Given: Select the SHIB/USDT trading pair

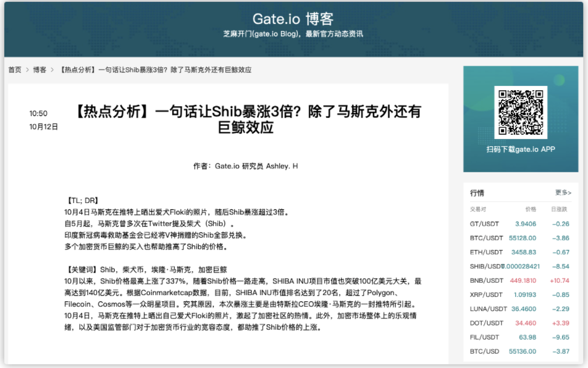Looking at the screenshot, I should (485, 267).
